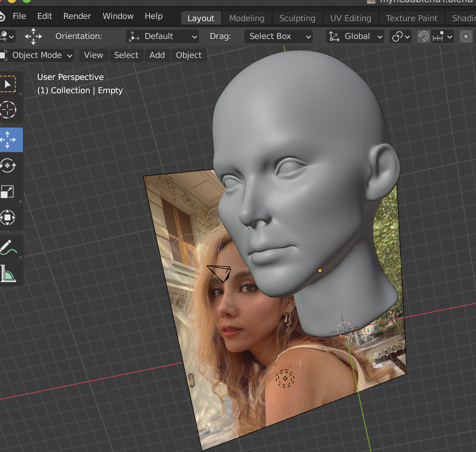Viewport: 476px width, 452px height.
Task: Open the Edit menu
Action: coord(45,16)
